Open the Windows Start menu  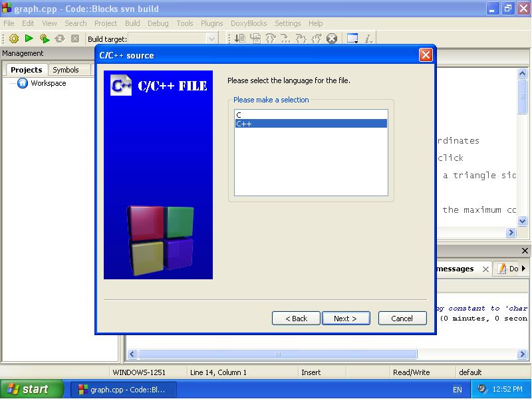(x=31, y=389)
